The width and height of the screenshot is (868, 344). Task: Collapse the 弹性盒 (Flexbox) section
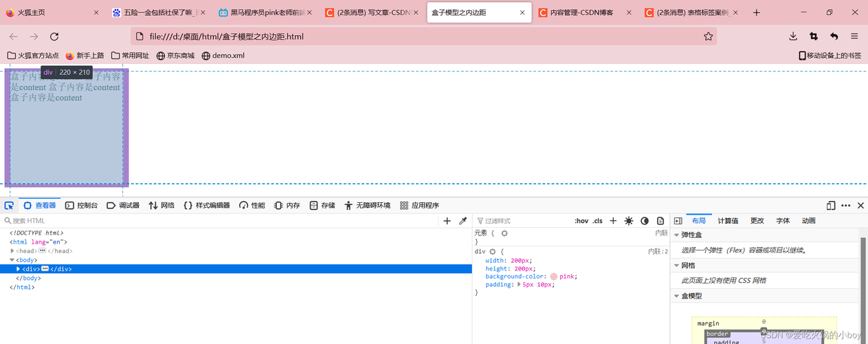[677, 235]
